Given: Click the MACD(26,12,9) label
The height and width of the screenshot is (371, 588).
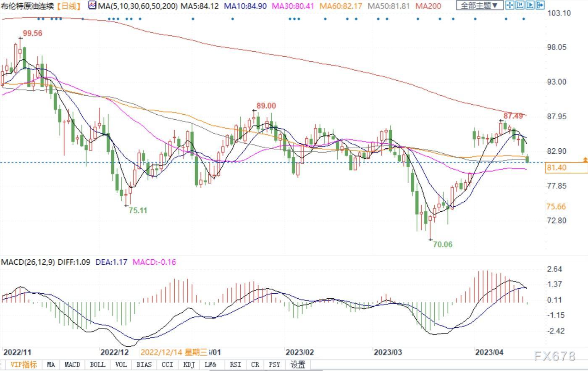Looking at the screenshot, I should (28, 262).
